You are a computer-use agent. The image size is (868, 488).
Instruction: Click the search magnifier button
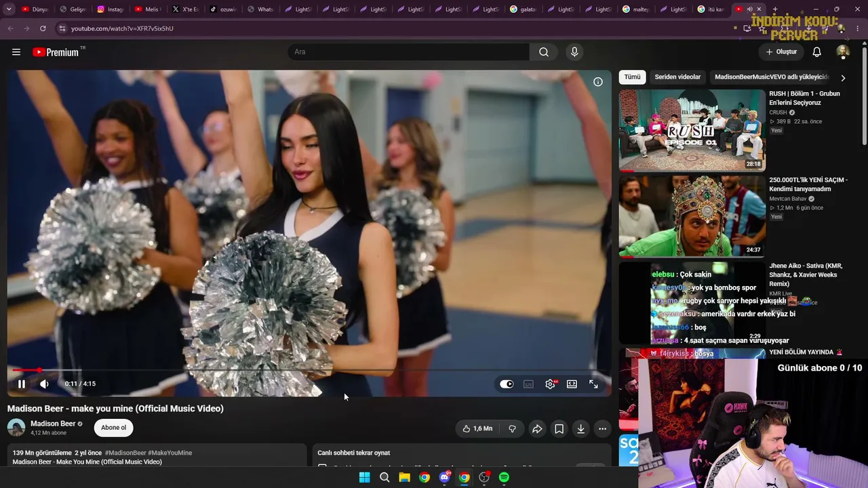tap(544, 52)
